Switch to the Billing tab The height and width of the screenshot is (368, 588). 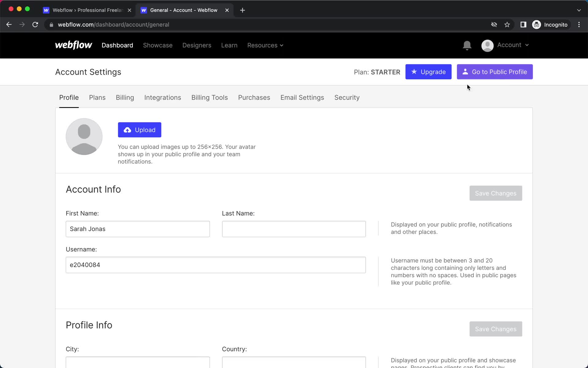[125, 98]
